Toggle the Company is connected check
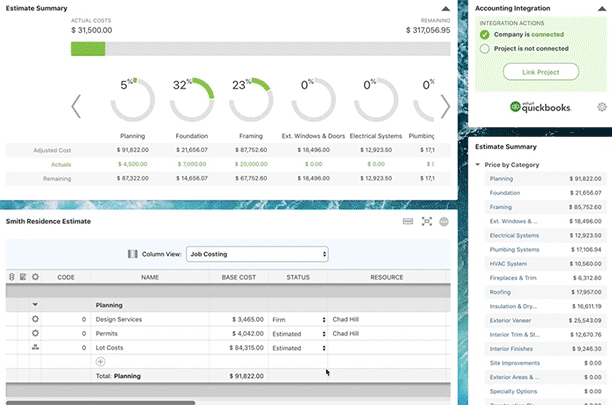Viewport: 612px width, 405px height. [485, 34]
